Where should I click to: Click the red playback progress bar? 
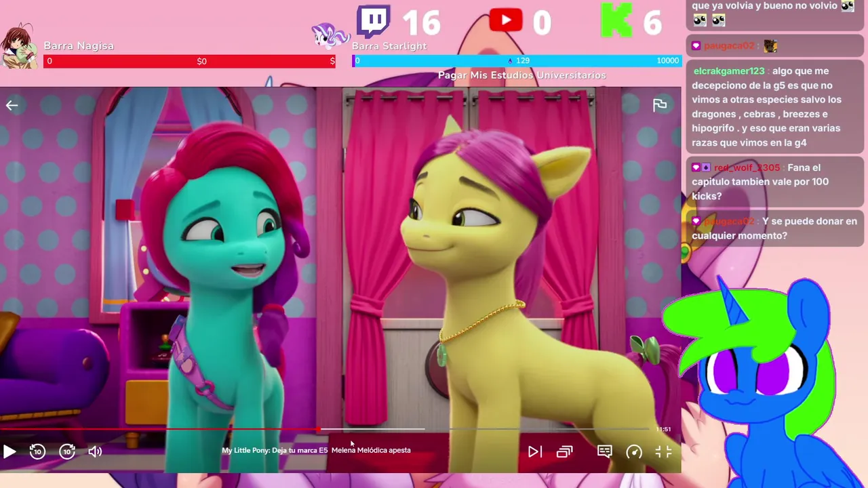(159, 429)
